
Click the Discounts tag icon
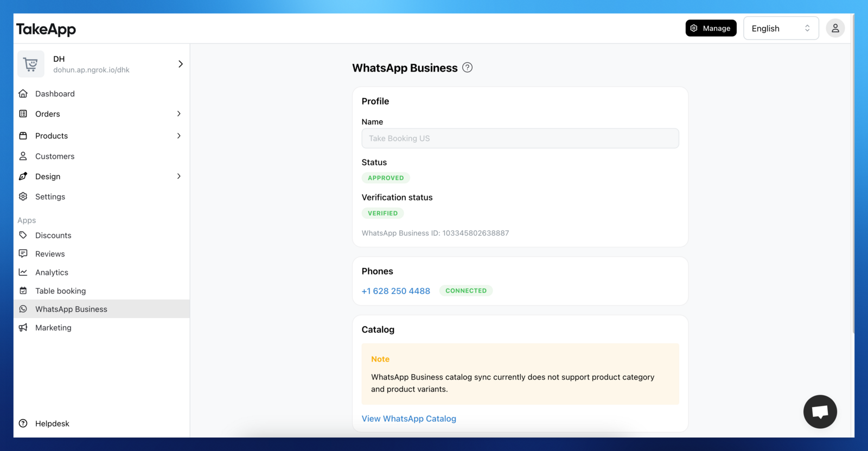pyautogui.click(x=23, y=235)
